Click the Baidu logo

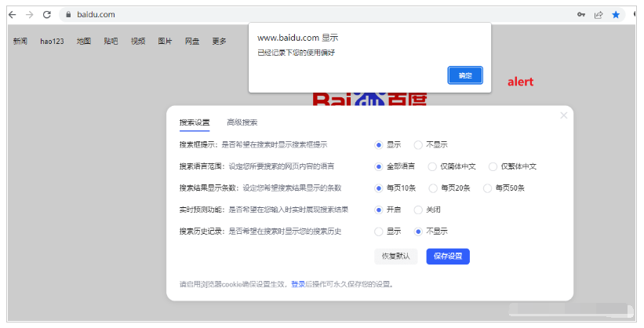pyautogui.click(x=369, y=99)
